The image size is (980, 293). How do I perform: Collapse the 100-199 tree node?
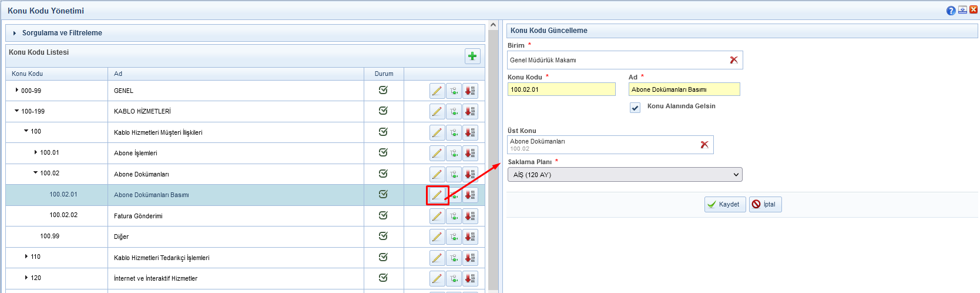[x=16, y=111]
